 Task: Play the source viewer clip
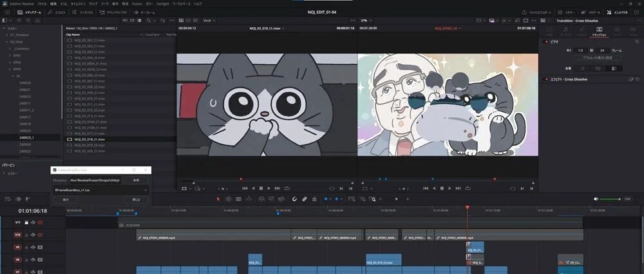[269, 188]
